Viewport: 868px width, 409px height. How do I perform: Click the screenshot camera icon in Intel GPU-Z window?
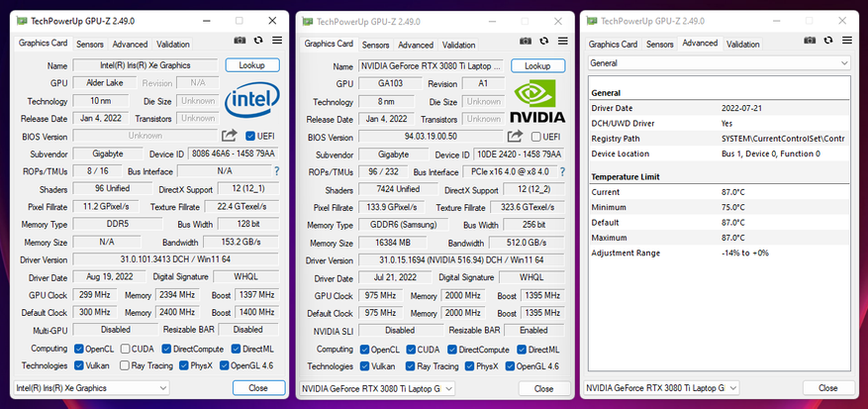click(240, 40)
